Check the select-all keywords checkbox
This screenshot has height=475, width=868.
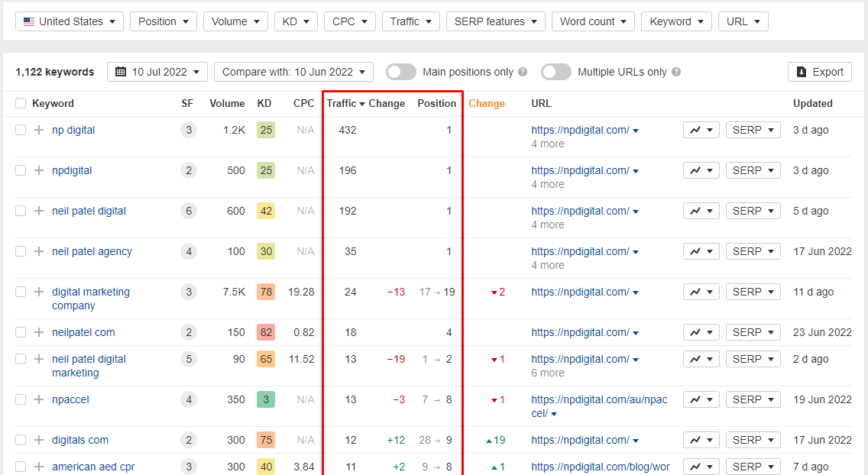click(21, 103)
